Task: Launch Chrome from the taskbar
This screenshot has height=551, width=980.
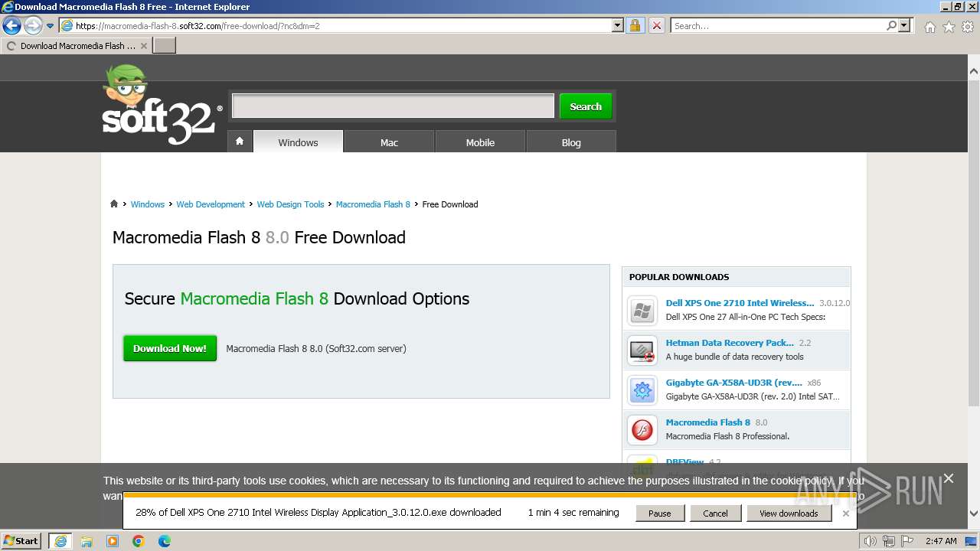Action: (x=139, y=541)
